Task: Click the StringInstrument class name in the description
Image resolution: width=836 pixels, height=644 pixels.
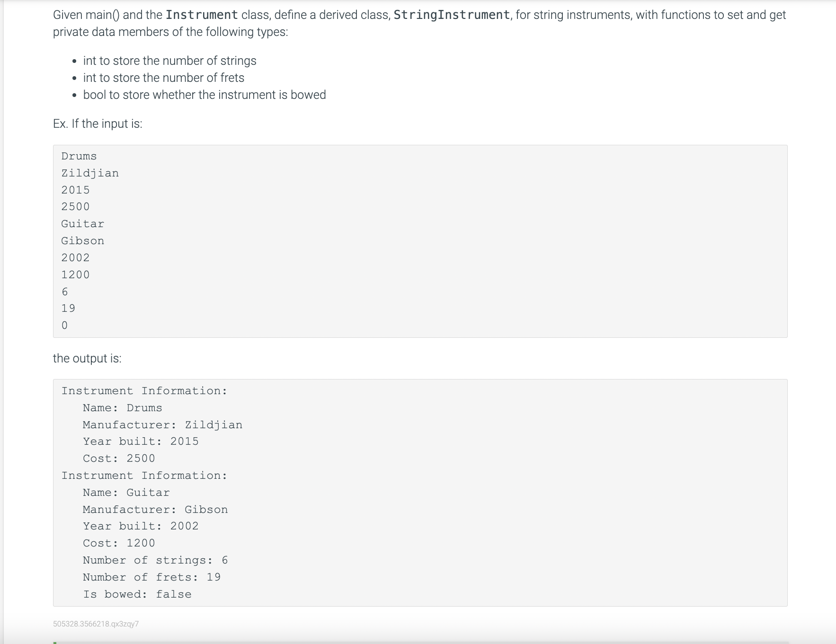Action: [452, 15]
